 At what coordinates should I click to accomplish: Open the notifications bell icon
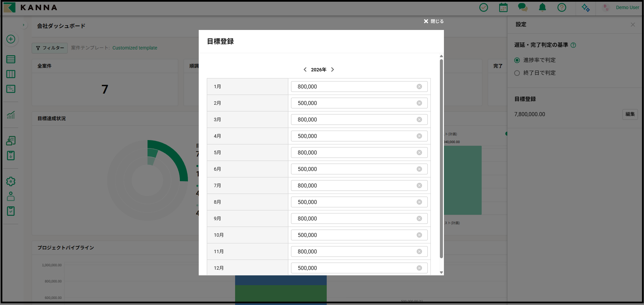[x=542, y=7]
